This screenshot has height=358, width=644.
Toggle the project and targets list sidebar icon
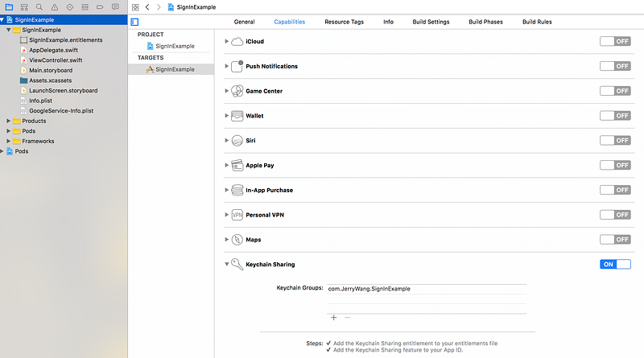(134, 23)
